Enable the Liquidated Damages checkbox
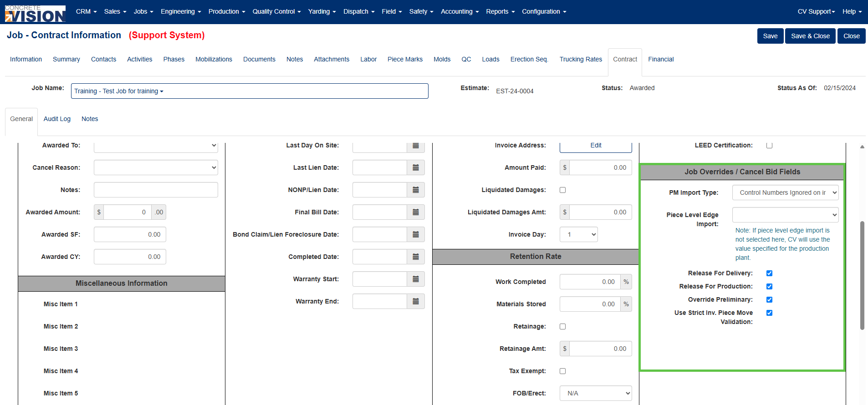The width and height of the screenshot is (868, 405). coord(563,190)
